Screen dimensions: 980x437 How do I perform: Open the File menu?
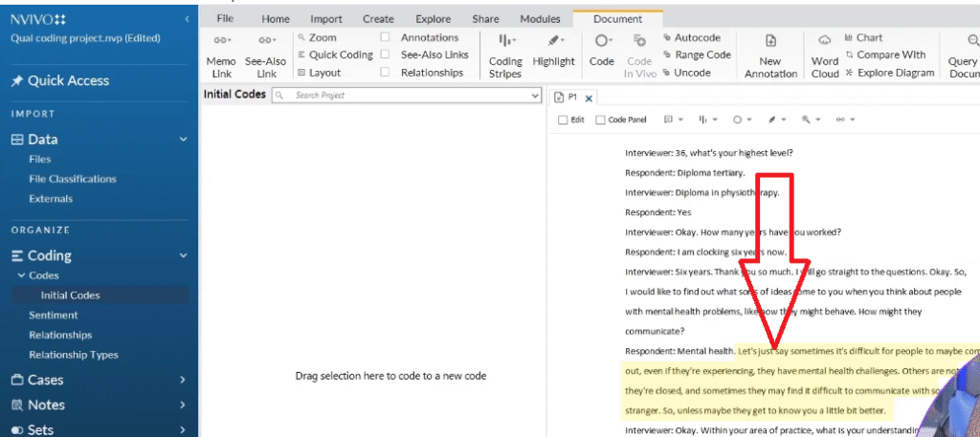pyautogui.click(x=225, y=19)
